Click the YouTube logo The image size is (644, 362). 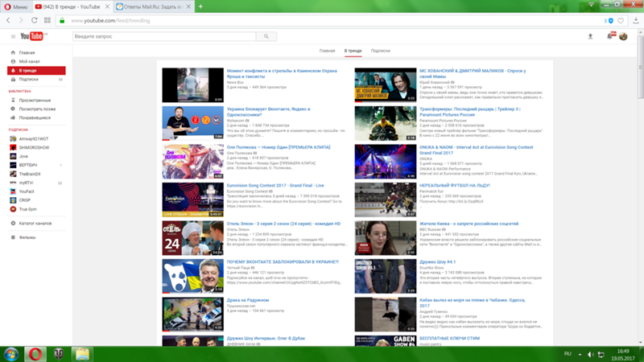pyautogui.click(x=33, y=36)
